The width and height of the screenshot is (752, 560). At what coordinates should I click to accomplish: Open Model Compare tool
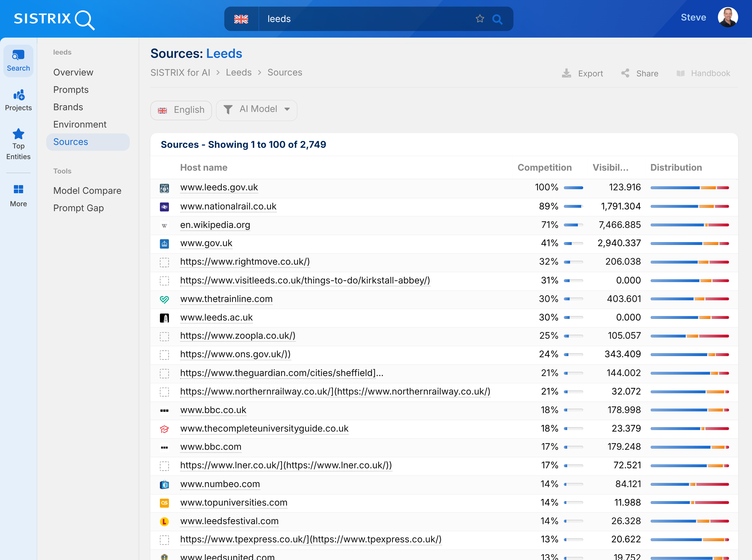[x=87, y=191]
